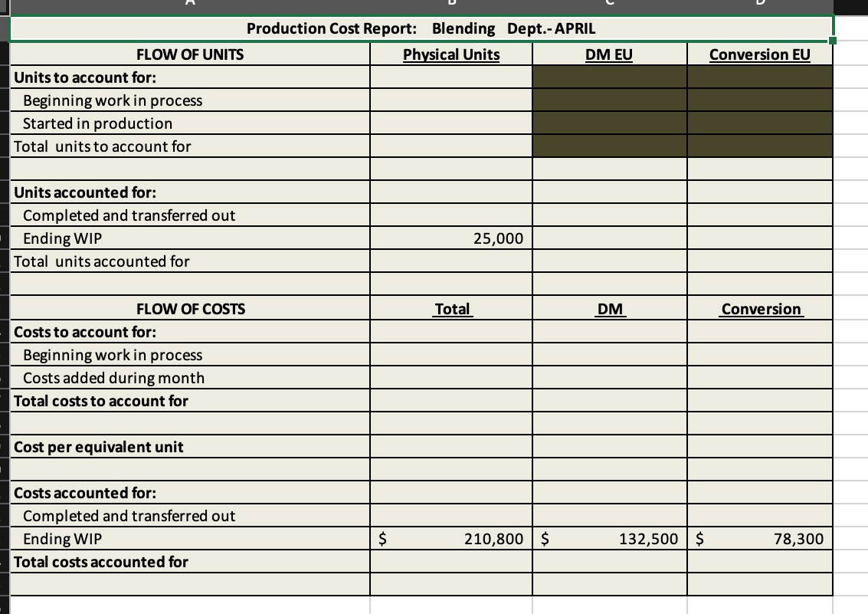868x614 pixels.
Task: Click the Production Cost Report title cell
Action: [x=420, y=28]
